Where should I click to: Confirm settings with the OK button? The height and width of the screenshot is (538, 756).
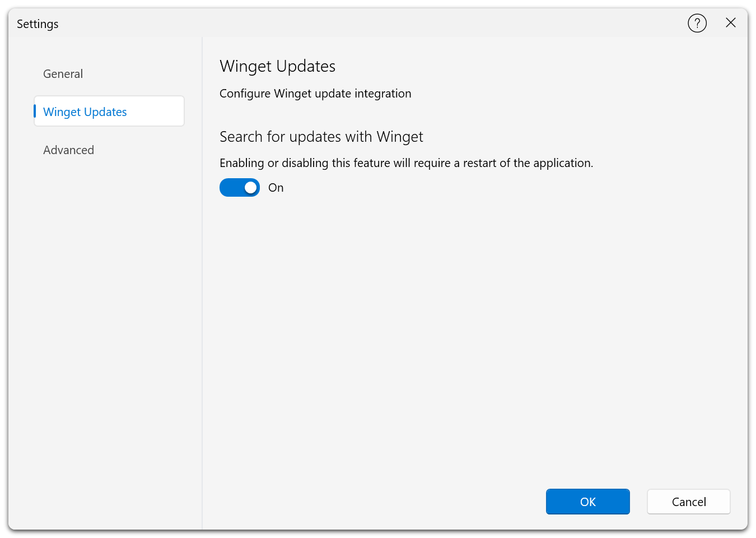click(588, 502)
